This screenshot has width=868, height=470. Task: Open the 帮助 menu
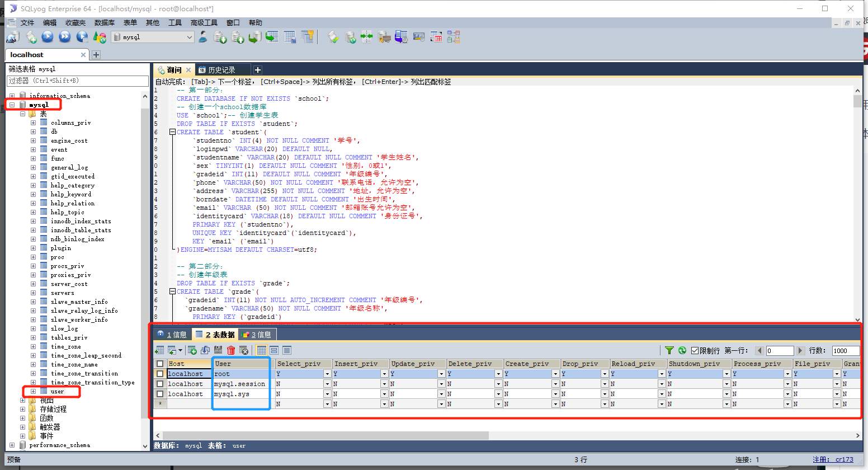tap(256, 23)
